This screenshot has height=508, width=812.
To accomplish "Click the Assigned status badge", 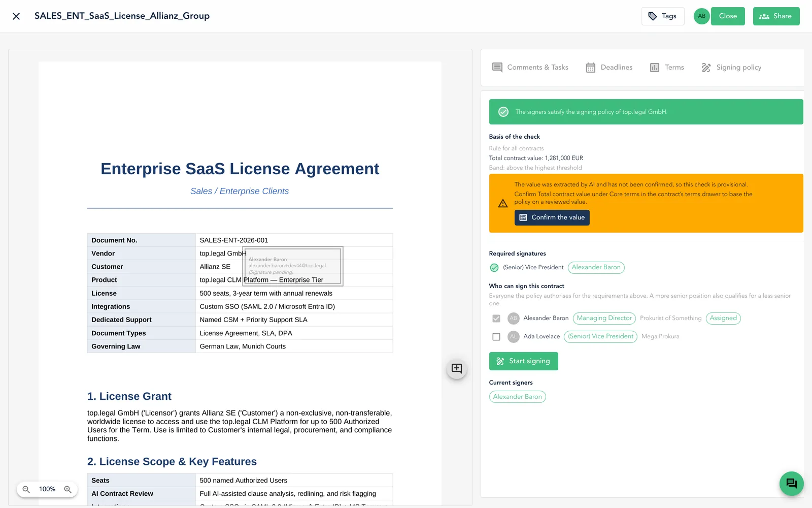I will (723, 319).
